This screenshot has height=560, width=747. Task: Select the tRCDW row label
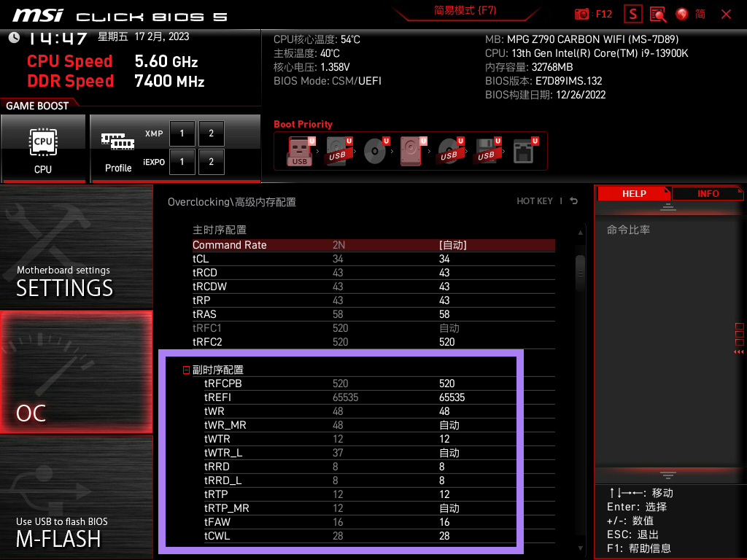click(209, 286)
